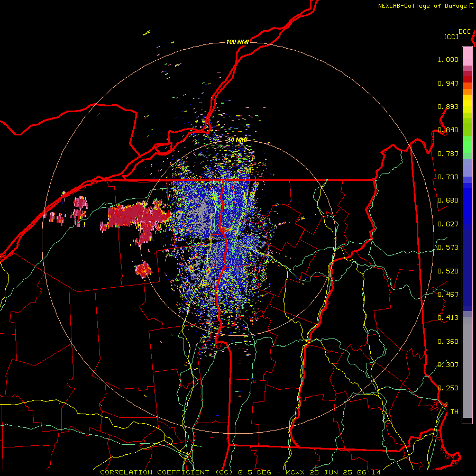Screen dimensions: 476x476
Task: Click the TH threshold label
Action: 454,412
